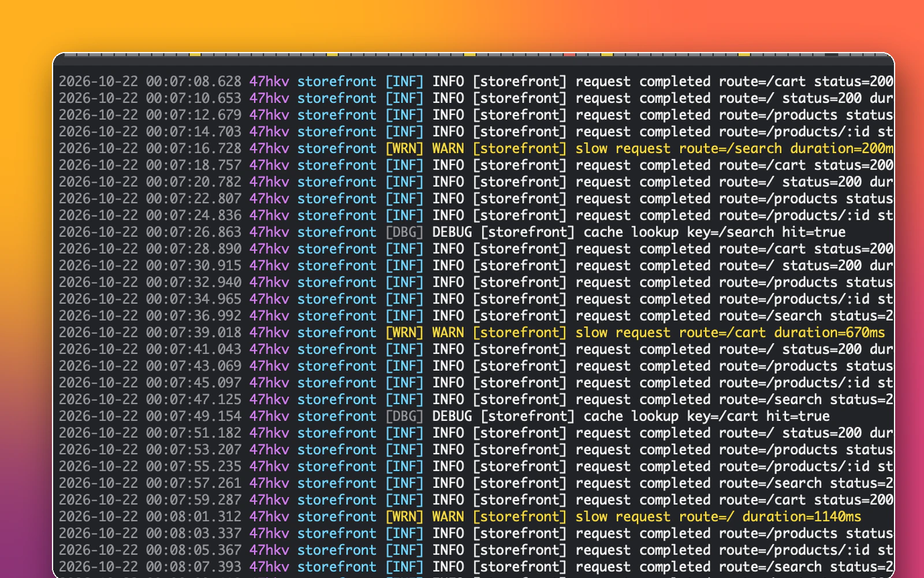This screenshot has height=578, width=924.
Task: Click pod id 47hkv on the 00:07:32.940 line
Action: point(269,283)
